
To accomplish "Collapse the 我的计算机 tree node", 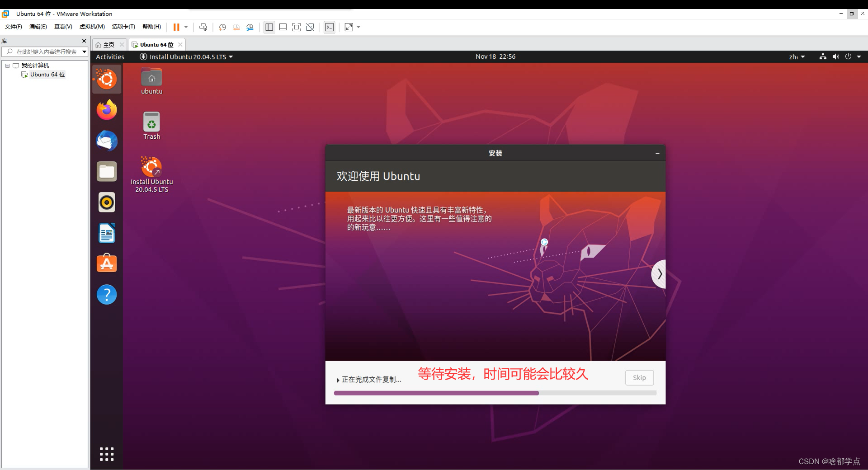I will [x=7, y=66].
